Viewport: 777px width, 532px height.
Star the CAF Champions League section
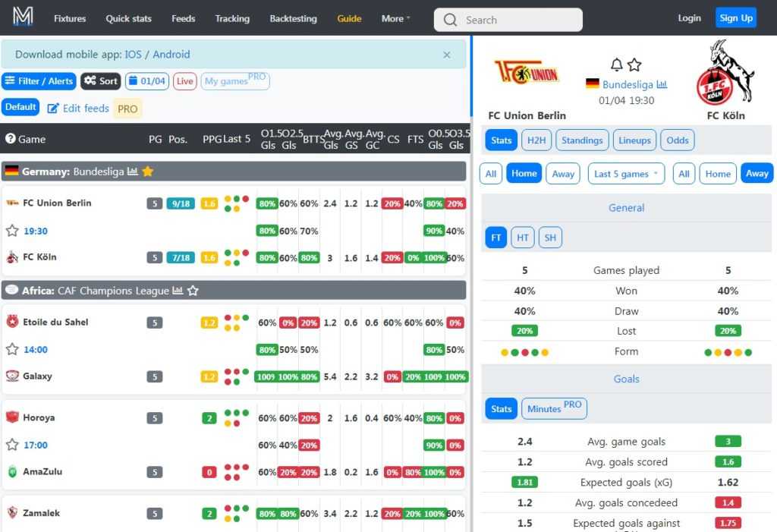coord(193,291)
